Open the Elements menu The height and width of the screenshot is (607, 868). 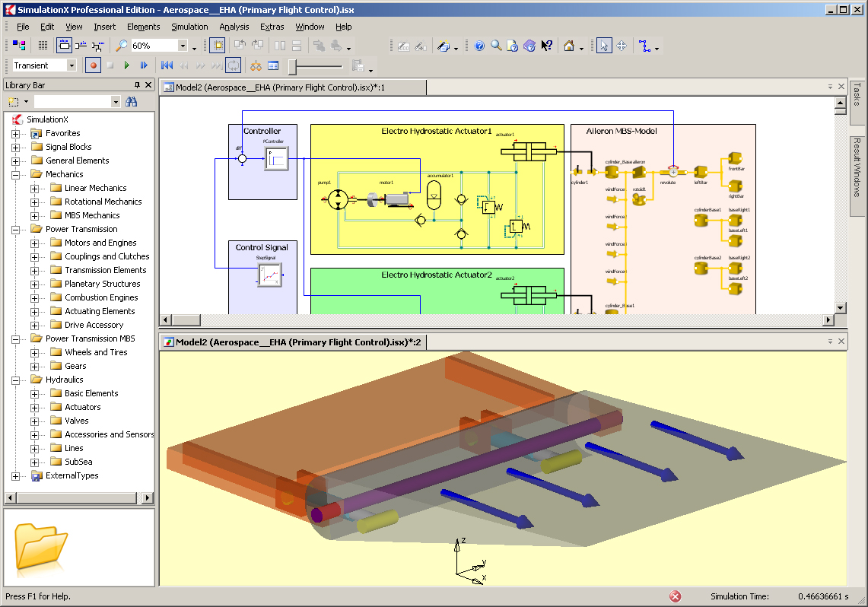point(143,27)
